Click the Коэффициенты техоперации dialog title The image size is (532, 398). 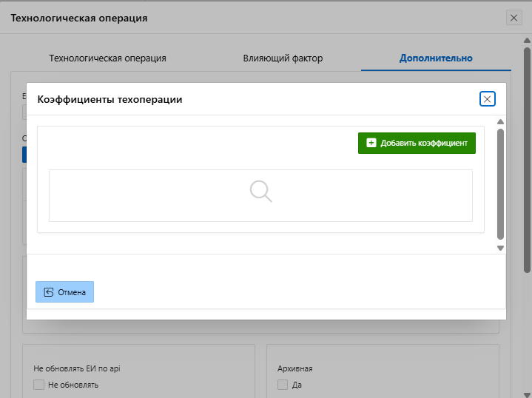(x=110, y=99)
